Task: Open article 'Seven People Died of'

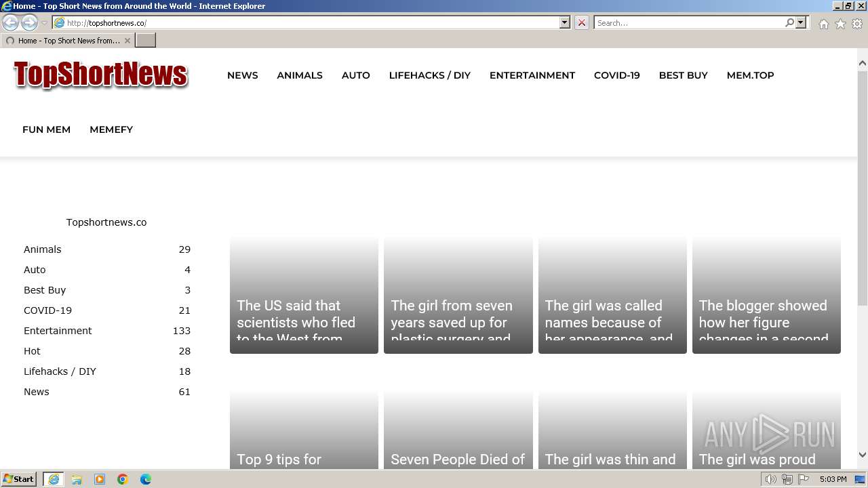Action: (458, 430)
